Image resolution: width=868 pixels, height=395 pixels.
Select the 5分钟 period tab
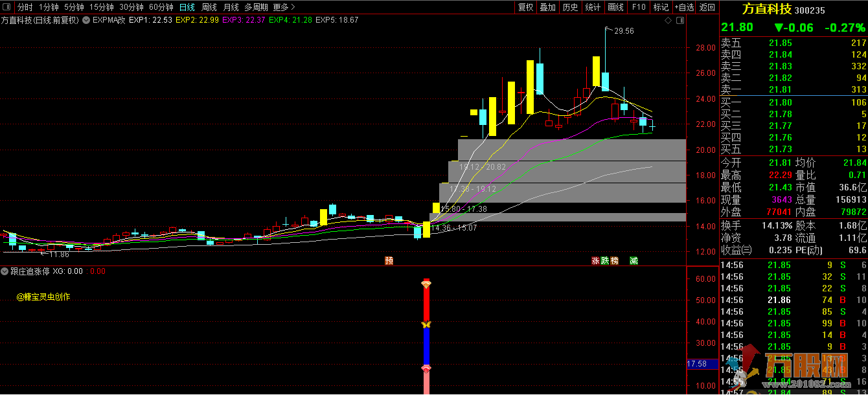point(74,7)
